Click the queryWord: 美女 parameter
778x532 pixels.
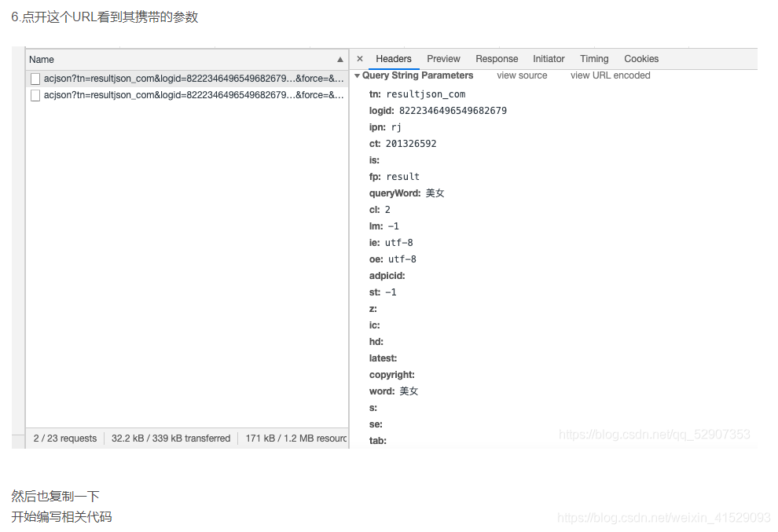(407, 193)
